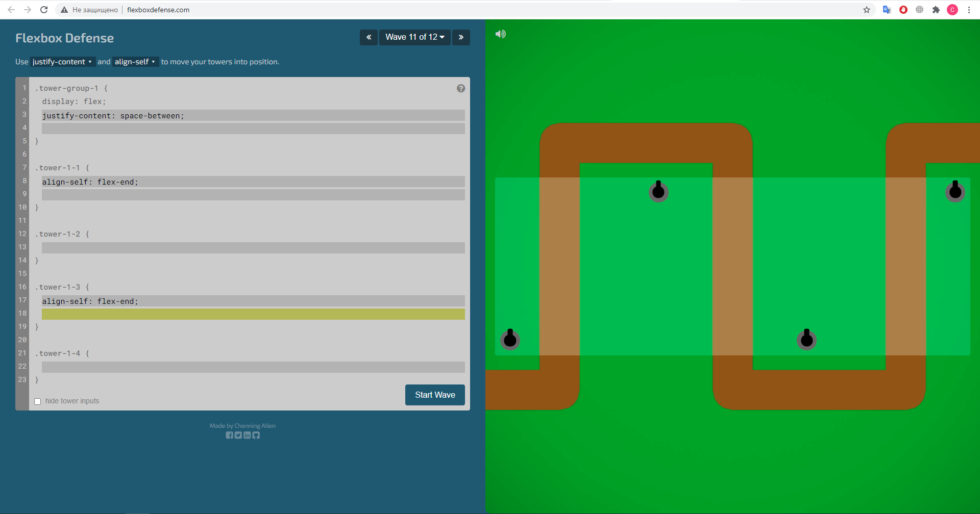
Task: Open the GitHub icon in the footer
Action: click(x=256, y=435)
